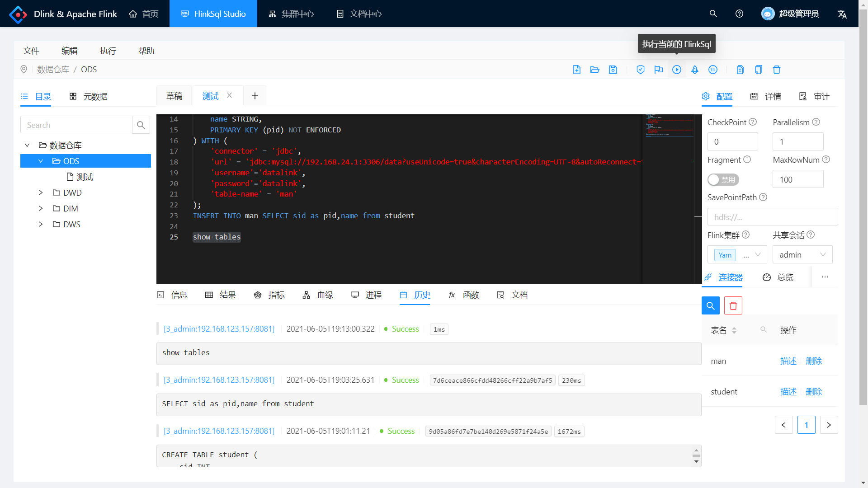The height and width of the screenshot is (488, 868).
Task: Click the save floppy disk icon
Action: (x=613, y=70)
